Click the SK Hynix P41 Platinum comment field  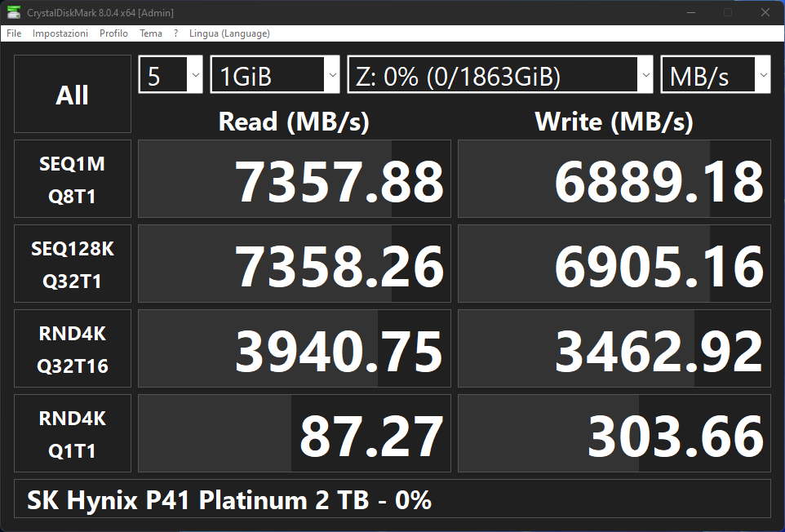point(392,499)
